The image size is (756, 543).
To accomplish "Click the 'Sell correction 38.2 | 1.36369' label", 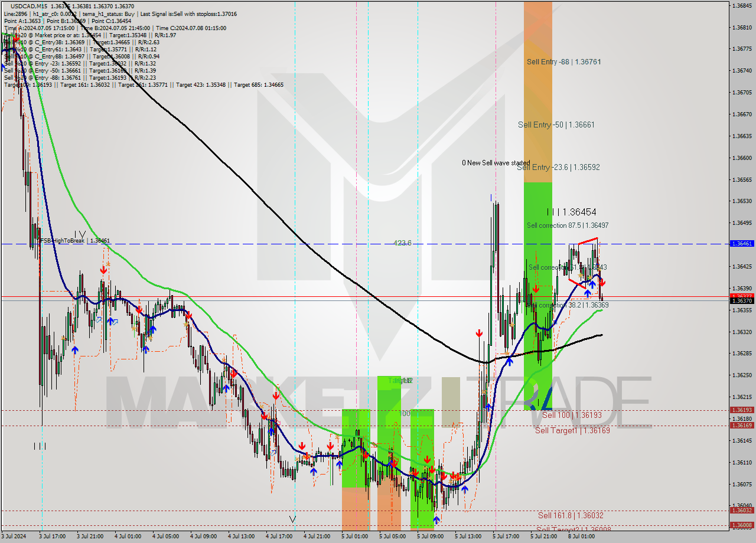I will pyautogui.click(x=568, y=305).
